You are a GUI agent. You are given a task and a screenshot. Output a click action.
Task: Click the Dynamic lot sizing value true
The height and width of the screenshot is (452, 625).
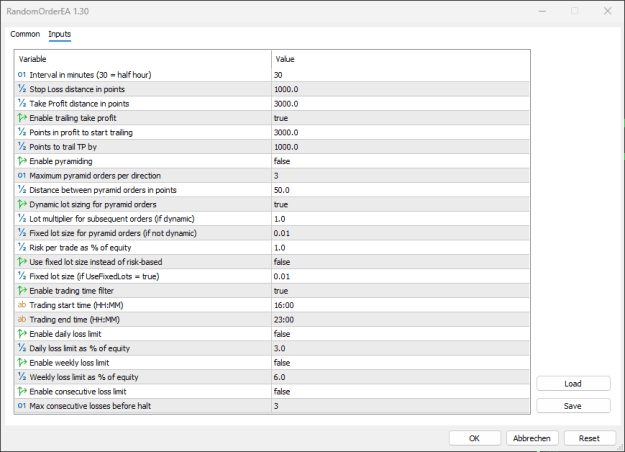point(281,204)
